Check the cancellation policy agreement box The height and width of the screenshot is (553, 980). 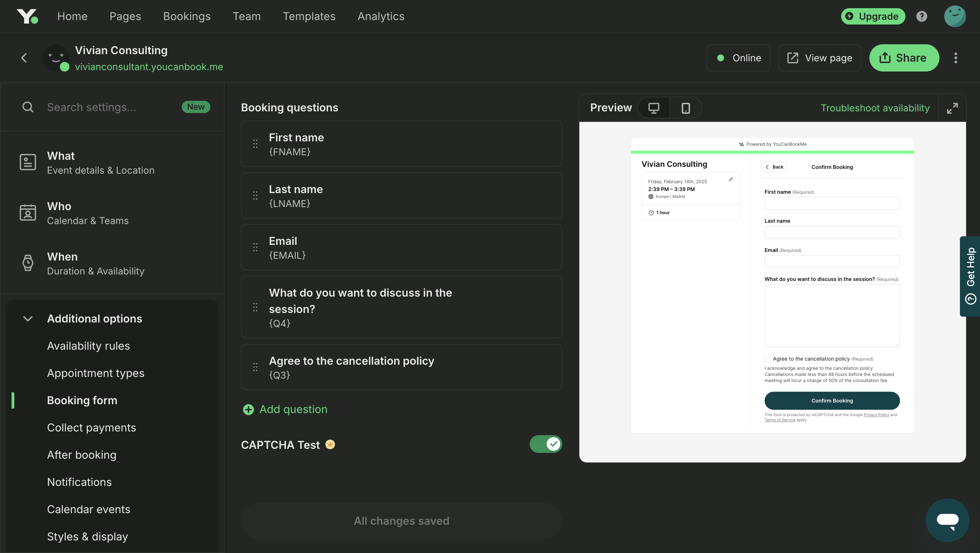(x=767, y=359)
